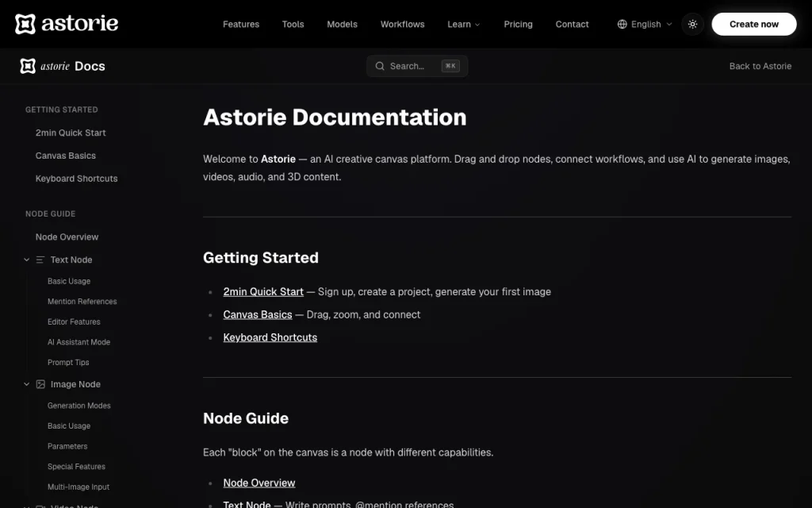Image resolution: width=812 pixels, height=508 pixels.
Task: Open Contact in top navigation
Action: [x=573, y=25]
